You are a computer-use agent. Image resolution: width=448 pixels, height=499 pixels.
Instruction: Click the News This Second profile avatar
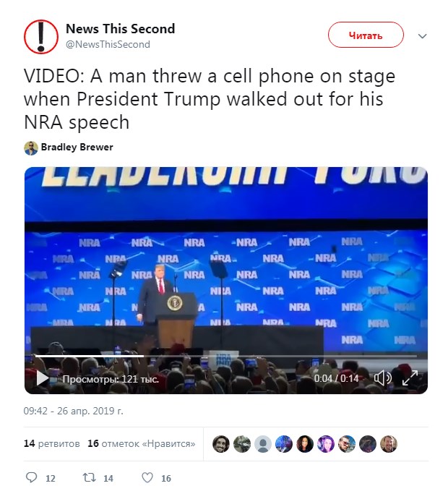tap(41, 35)
